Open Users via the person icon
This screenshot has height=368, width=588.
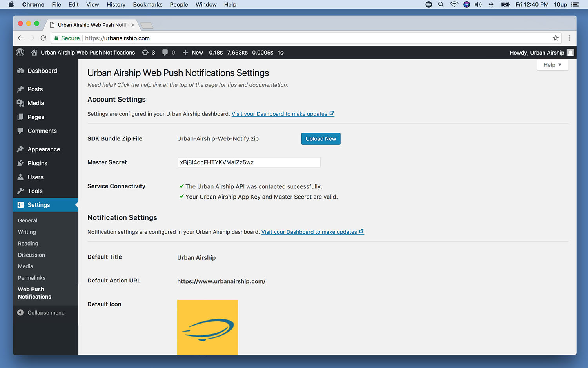(x=20, y=177)
